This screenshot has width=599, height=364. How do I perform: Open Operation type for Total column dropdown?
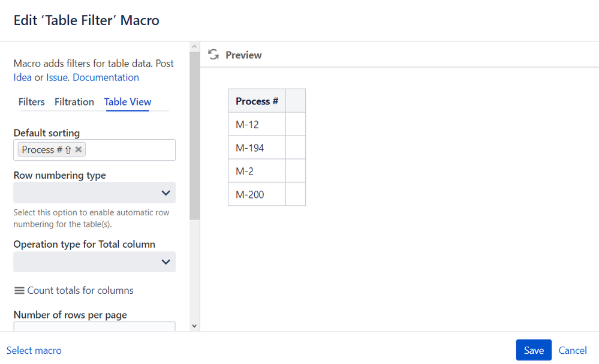pyautogui.click(x=94, y=262)
